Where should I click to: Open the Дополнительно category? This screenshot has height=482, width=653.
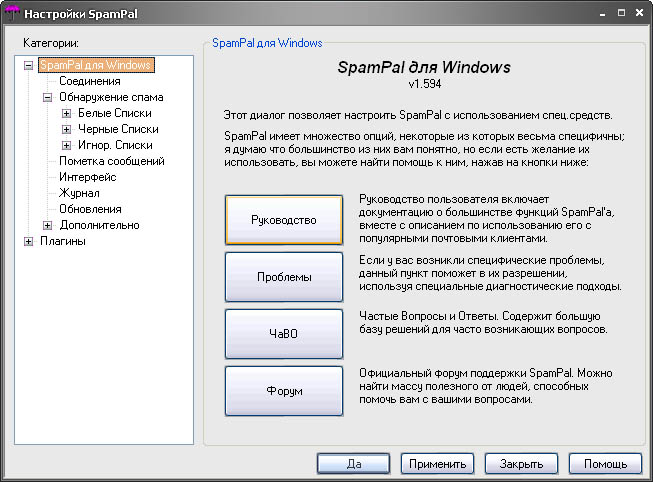pyautogui.click(x=99, y=225)
